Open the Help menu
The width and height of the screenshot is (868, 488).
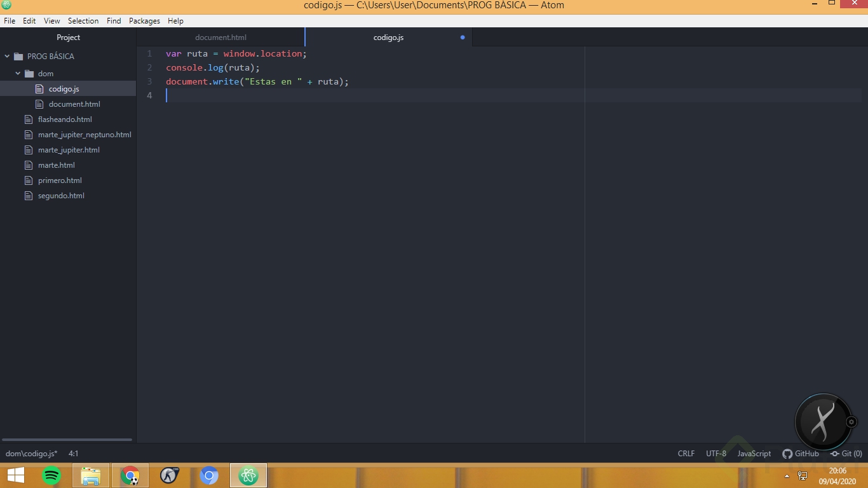(175, 21)
